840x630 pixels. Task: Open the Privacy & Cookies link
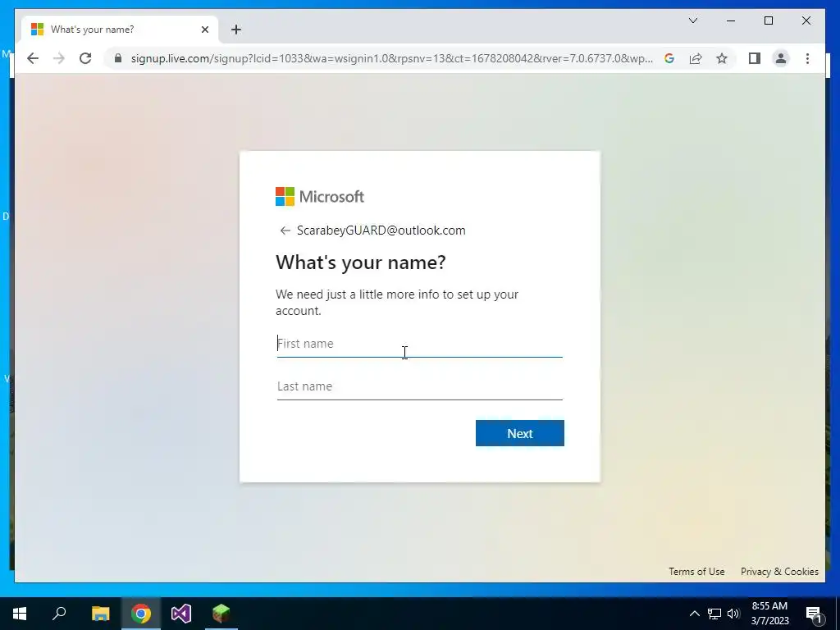coord(779,572)
